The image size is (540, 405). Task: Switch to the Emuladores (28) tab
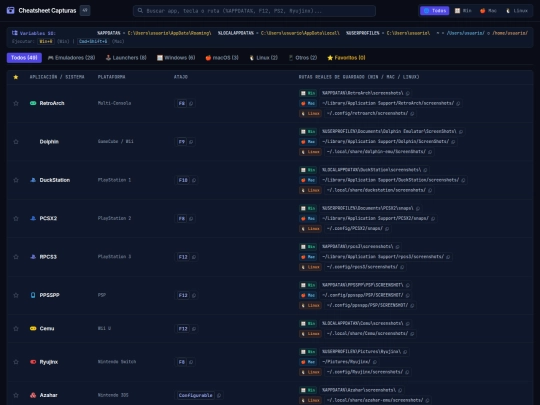pyautogui.click(x=71, y=58)
